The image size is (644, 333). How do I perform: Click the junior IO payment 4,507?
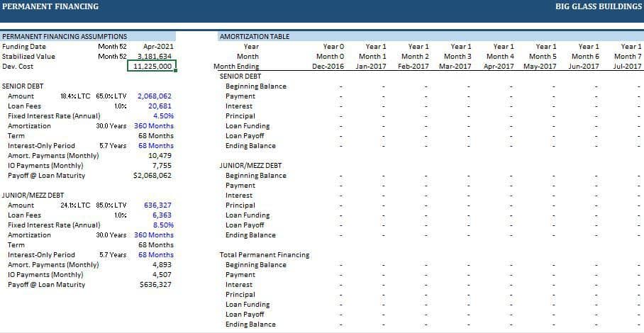162,274
